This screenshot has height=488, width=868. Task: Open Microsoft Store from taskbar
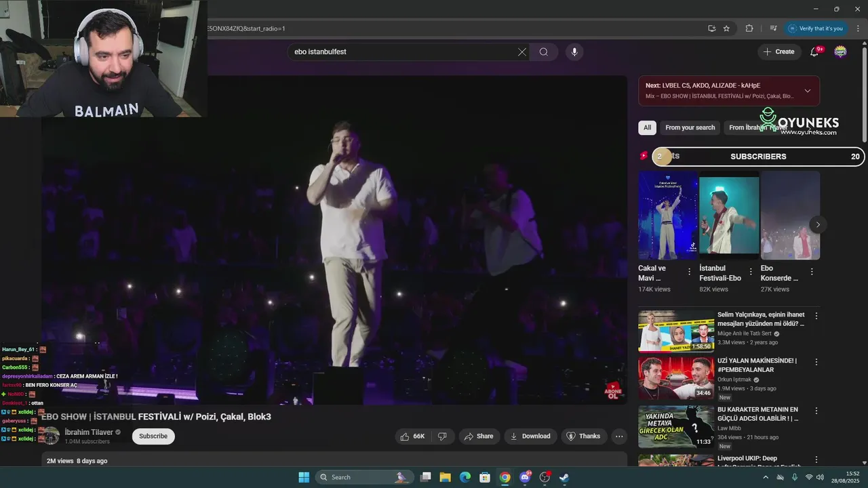click(485, 477)
